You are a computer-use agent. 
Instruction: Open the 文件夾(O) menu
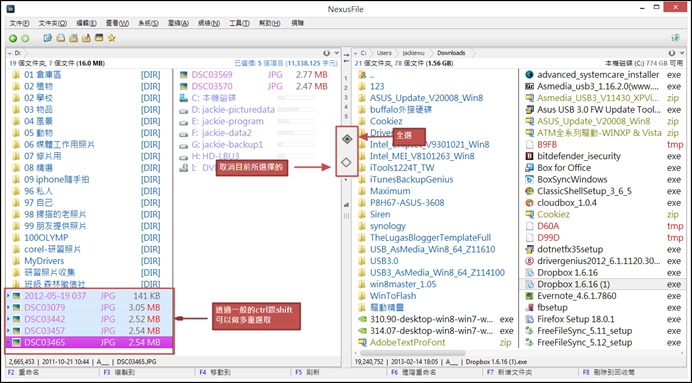tap(53, 23)
